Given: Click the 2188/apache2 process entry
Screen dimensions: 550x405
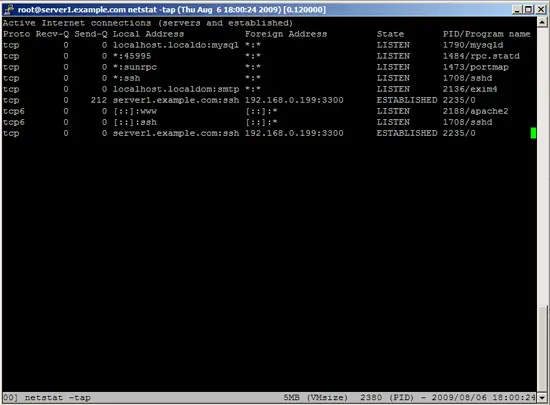Looking at the screenshot, I should pyautogui.click(x=475, y=111).
